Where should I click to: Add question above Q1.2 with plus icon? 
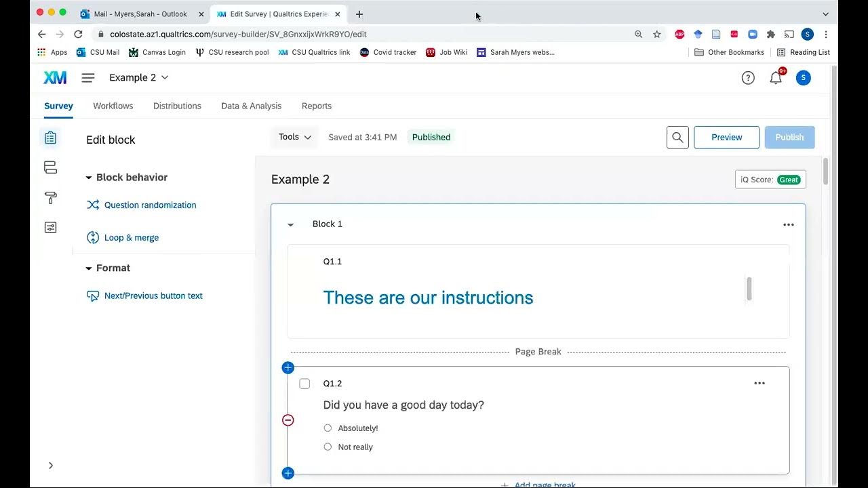pos(288,367)
